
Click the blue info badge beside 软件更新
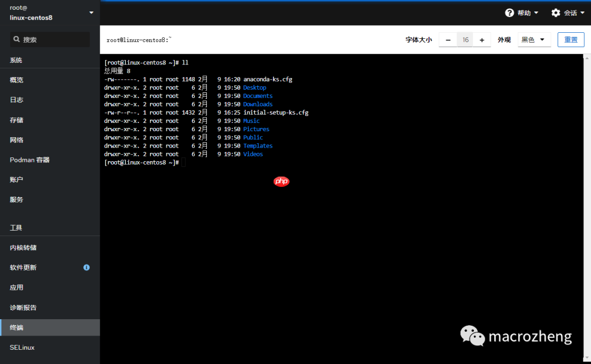click(x=86, y=267)
